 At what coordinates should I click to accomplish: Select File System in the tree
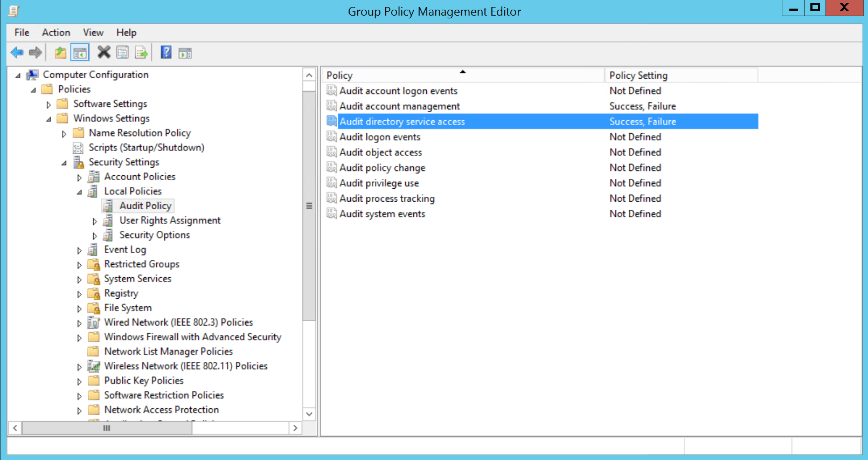point(128,307)
